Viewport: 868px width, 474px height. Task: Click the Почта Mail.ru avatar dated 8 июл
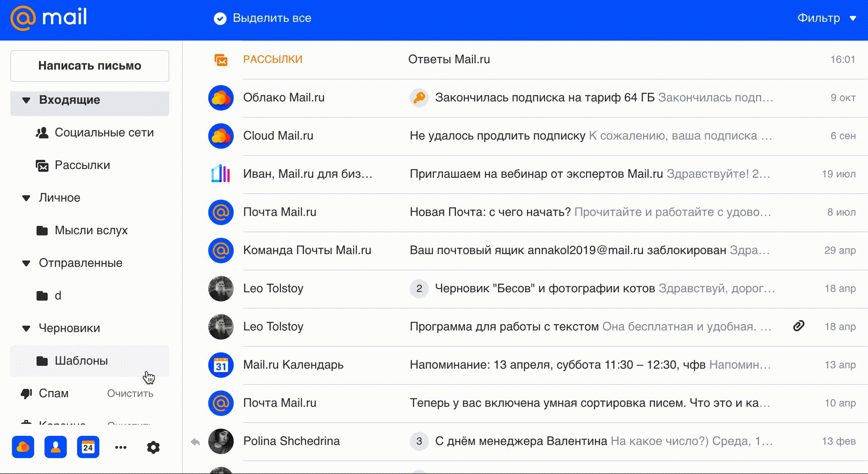pos(221,212)
